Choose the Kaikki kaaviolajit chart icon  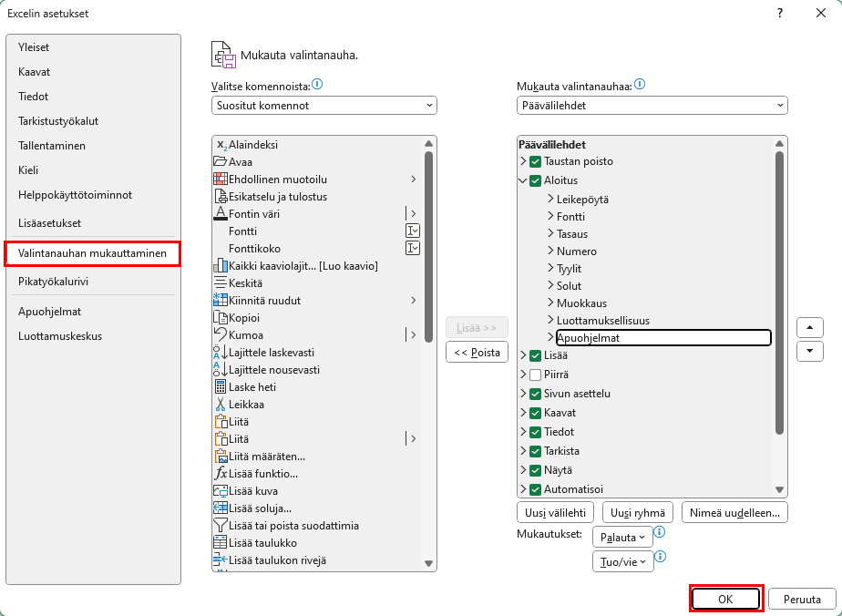[x=221, y=266]
